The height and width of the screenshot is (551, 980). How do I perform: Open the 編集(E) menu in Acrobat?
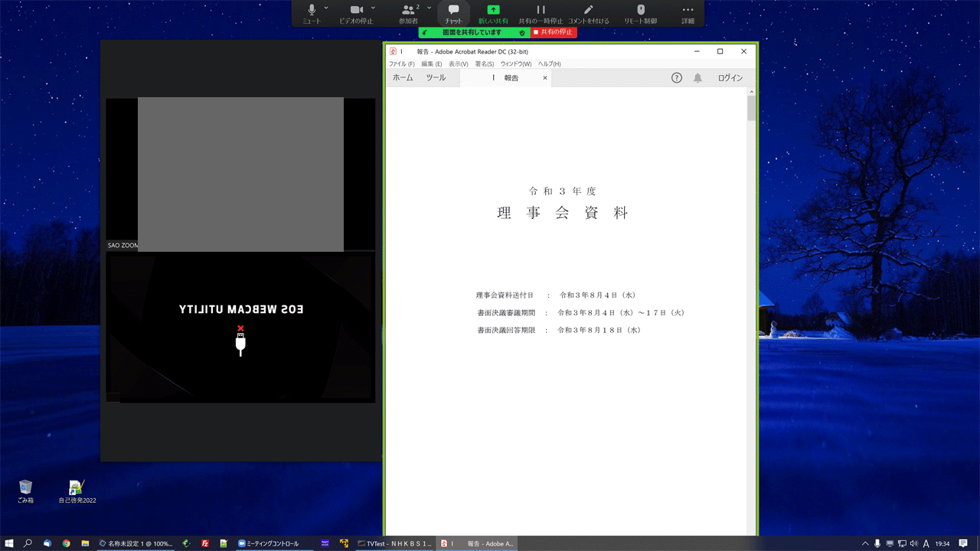pos(432,64)
